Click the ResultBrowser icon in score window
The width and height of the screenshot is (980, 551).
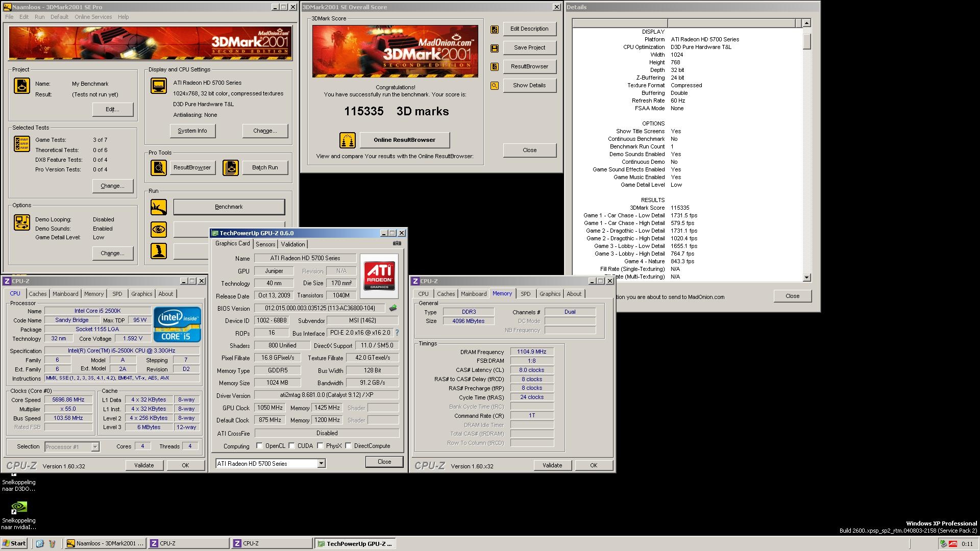click(495, 67)
